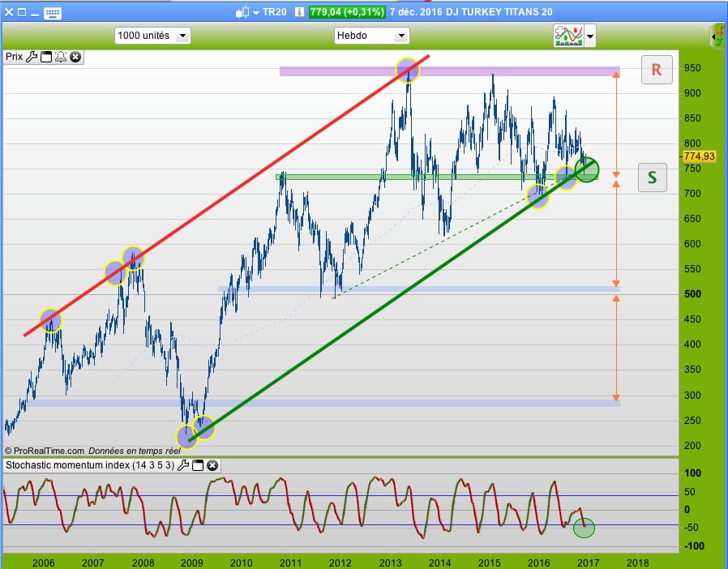Click the indicators and trading systems icon
The width and height of the screenshot is (728, 569).
pos(568,36)
